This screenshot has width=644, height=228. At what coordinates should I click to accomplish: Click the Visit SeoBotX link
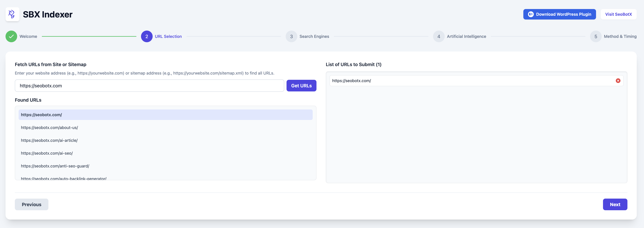click(x=618, y=15)
